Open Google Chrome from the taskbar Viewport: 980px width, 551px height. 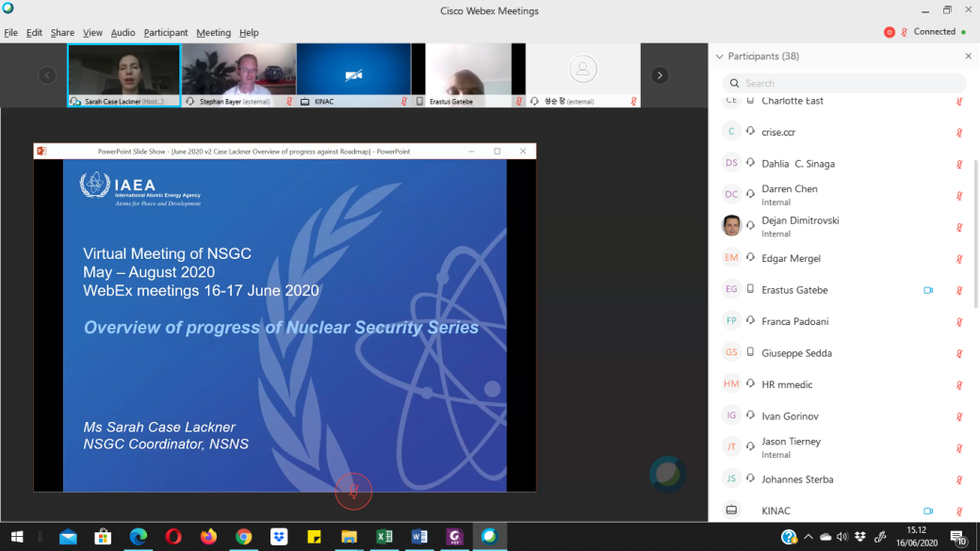tap(244, 537)
